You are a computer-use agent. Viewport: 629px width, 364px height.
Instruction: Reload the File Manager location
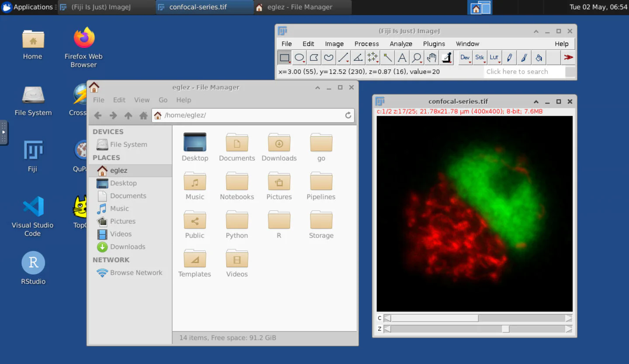348,115
